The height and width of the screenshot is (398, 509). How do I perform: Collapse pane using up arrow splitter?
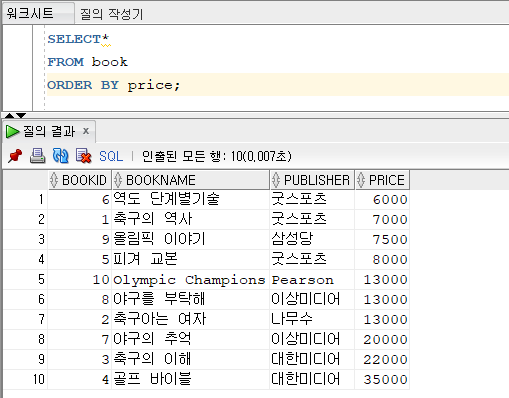coord(9,115)
